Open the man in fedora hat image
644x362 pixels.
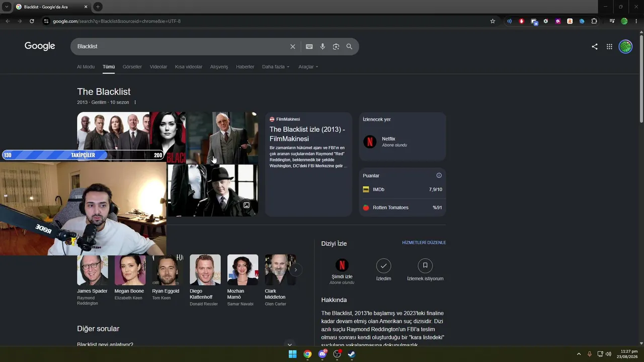[x=213, y=191]
